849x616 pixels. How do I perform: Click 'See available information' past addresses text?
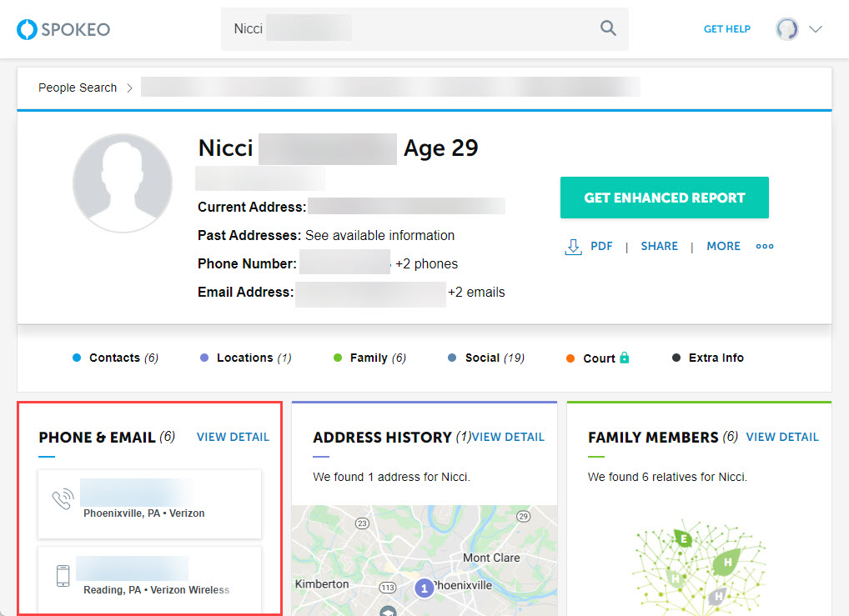tap(380, 235)
